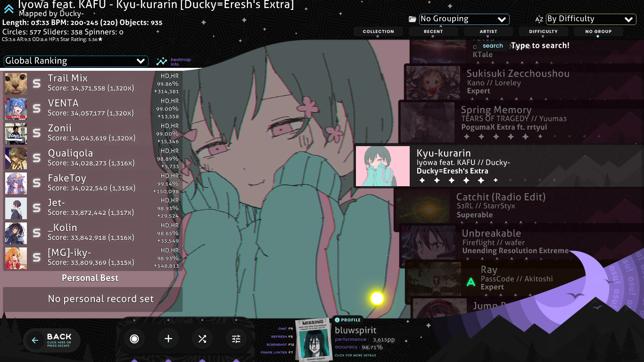
Task: Click the "CLICK FOR MORE DETAILS" profile link
Action: tap(355, 355)
